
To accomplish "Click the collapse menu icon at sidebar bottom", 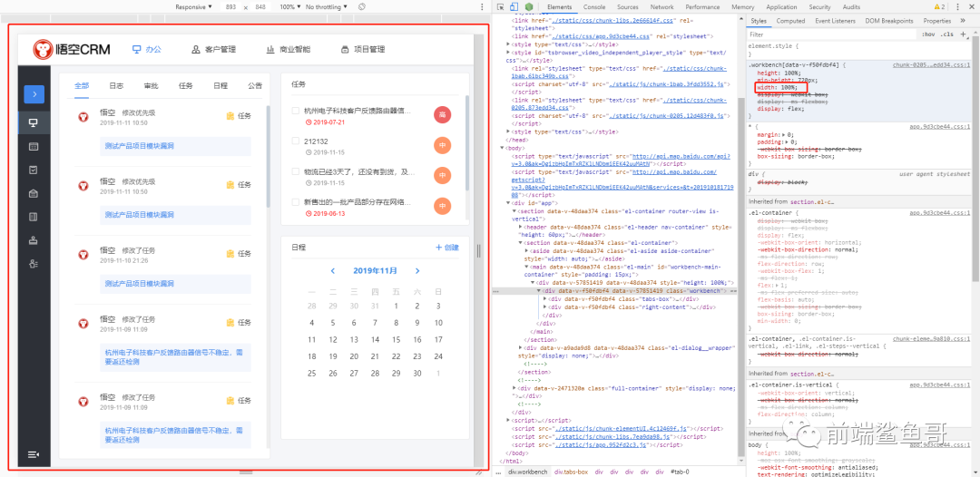I will click(34, 454).
